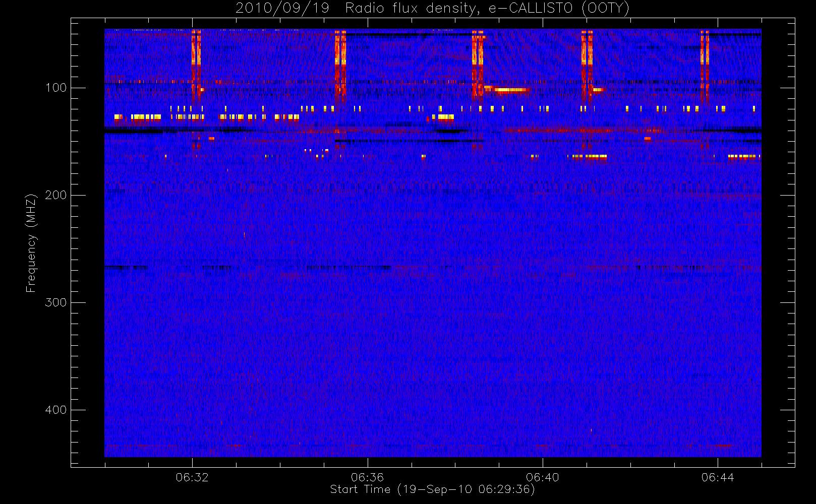The height and width of the screenshot is (504, 816).
Task: Click the '06:32' time tick label
Action: click(x=192, y=477)
